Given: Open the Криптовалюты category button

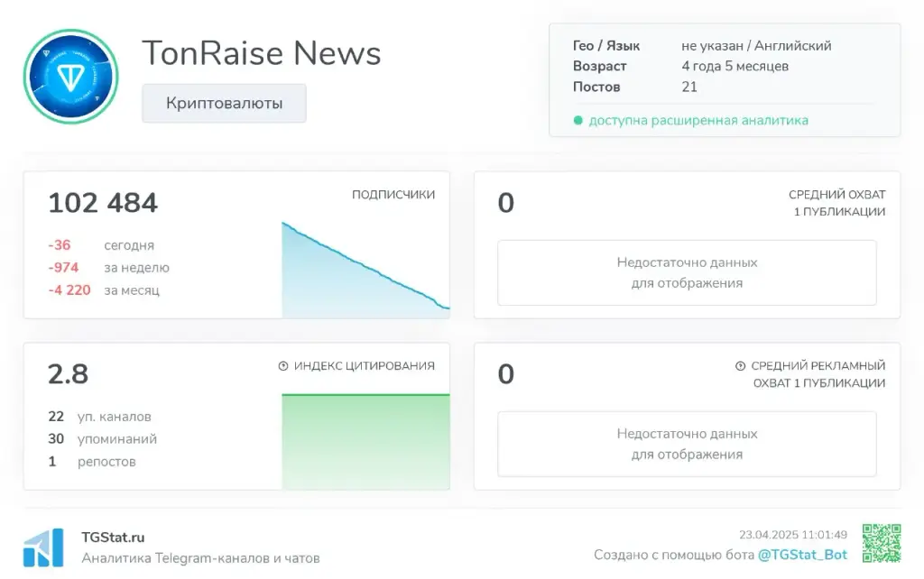Looking at the screenshot, I should pyautogui.click(x=224, y=103).
